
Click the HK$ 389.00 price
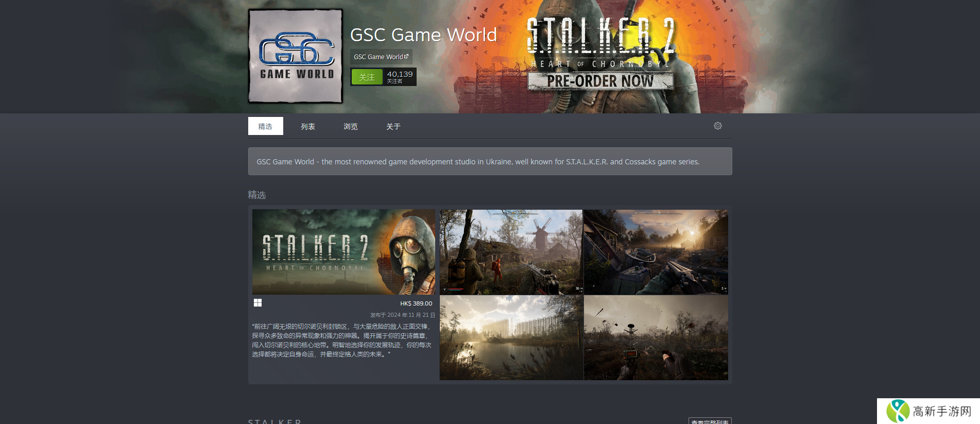click(416, 303)
